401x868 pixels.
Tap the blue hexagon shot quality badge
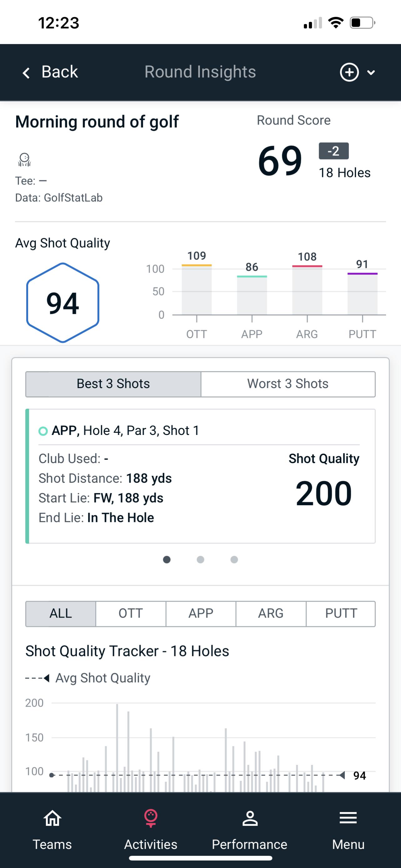point(63,303)
